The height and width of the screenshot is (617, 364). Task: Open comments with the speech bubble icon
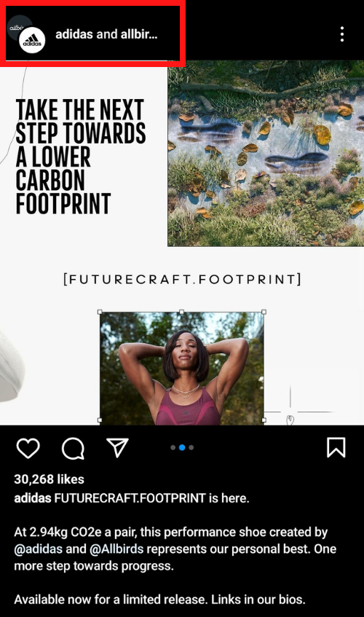pyautogui.click(x=73, y=449)
